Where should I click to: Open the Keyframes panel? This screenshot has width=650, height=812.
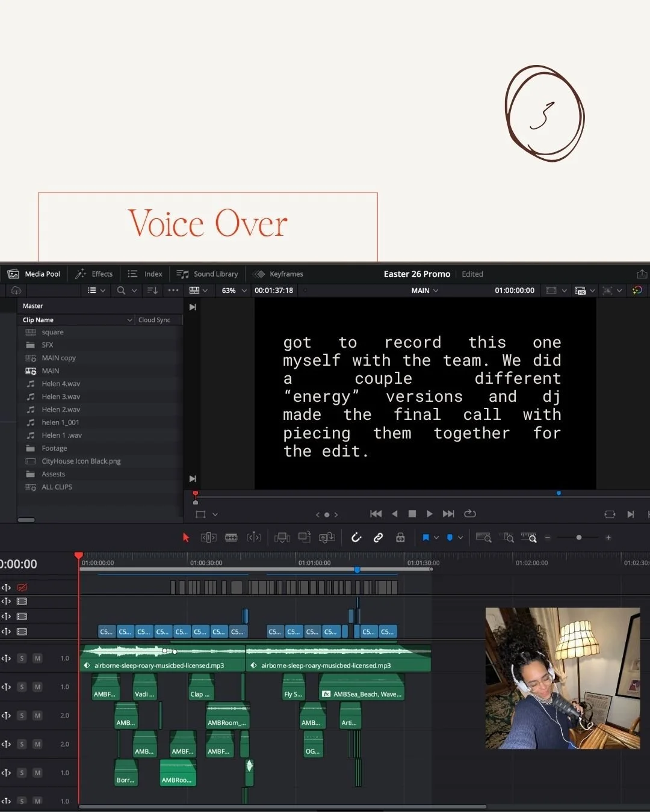coord(278,274)
